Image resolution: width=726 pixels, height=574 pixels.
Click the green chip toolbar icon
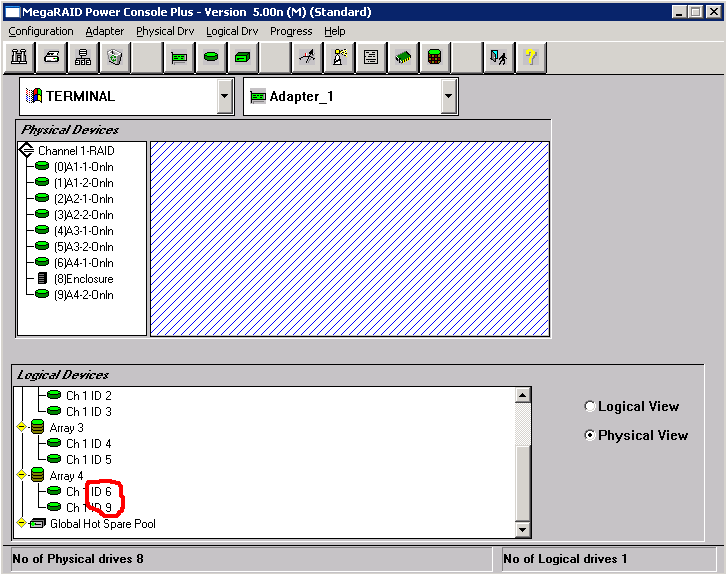coord(403,58)
